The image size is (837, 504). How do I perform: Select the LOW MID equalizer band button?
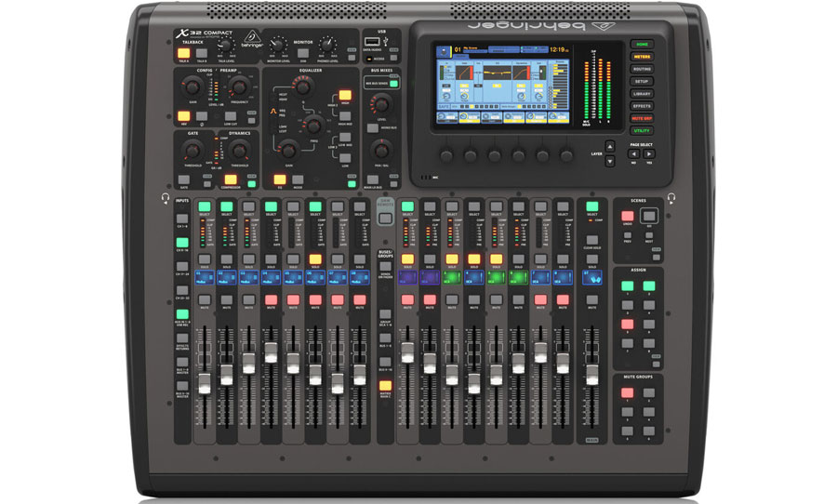345,138
